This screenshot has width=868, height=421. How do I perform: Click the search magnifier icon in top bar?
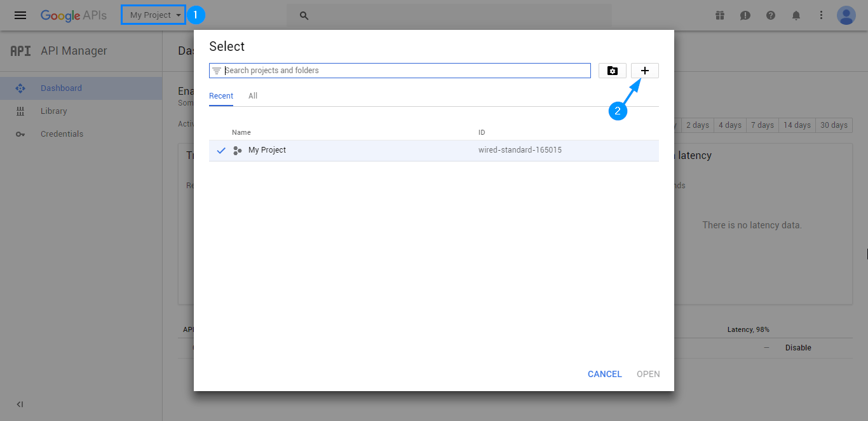click(304, 15)
